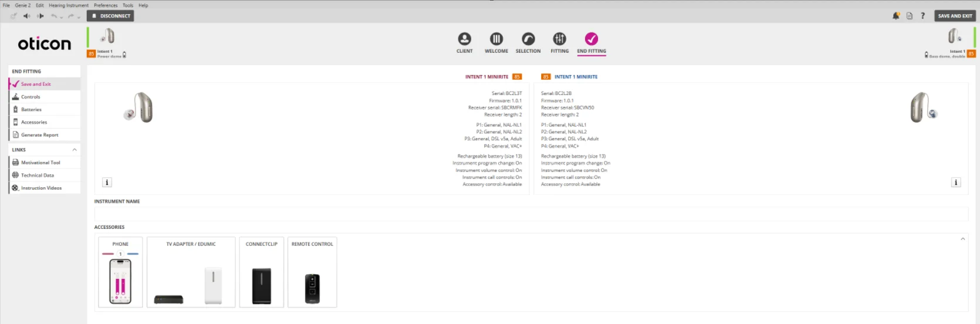The image size is (980, 324).
Task: Open the Genie 2 menu
Action: [23, 5]
